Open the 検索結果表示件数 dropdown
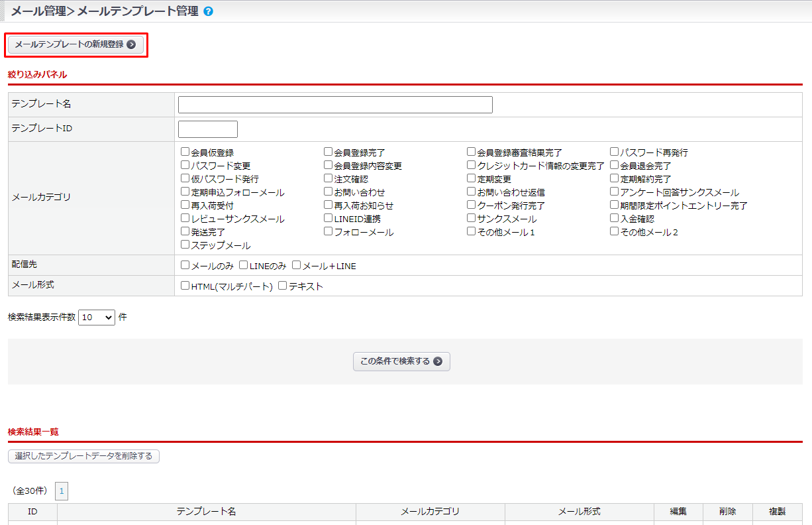 tap(97, 318)
